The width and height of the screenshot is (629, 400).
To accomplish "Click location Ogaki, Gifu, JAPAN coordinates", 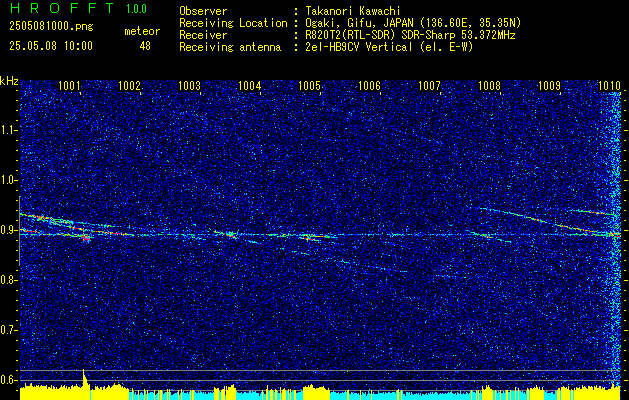I will point(413,23).
